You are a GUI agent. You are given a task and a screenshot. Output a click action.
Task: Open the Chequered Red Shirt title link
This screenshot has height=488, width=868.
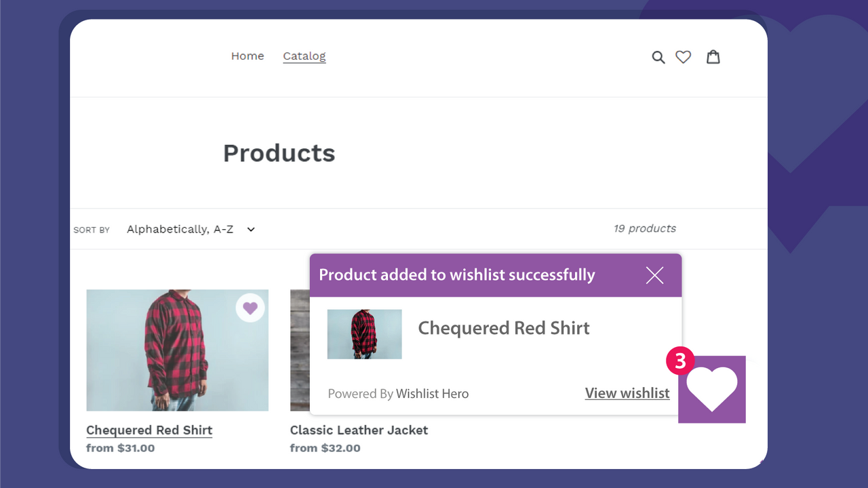149,430
